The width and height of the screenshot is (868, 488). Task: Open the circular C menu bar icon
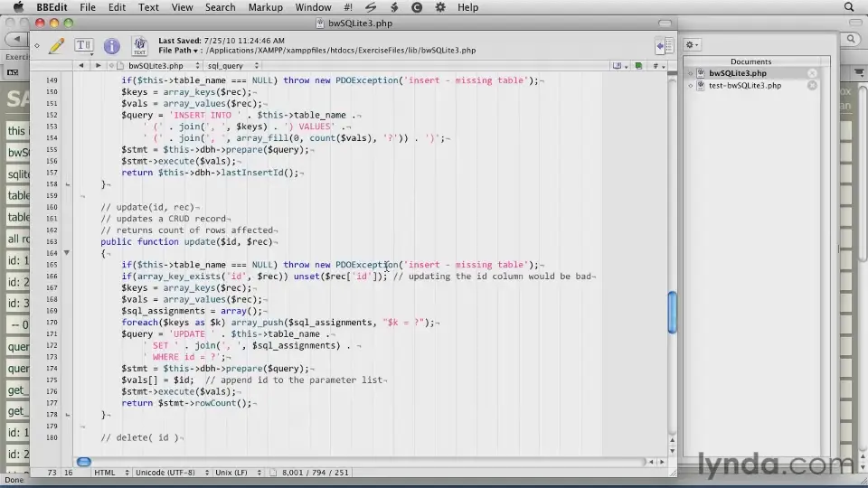pos(417,7)
